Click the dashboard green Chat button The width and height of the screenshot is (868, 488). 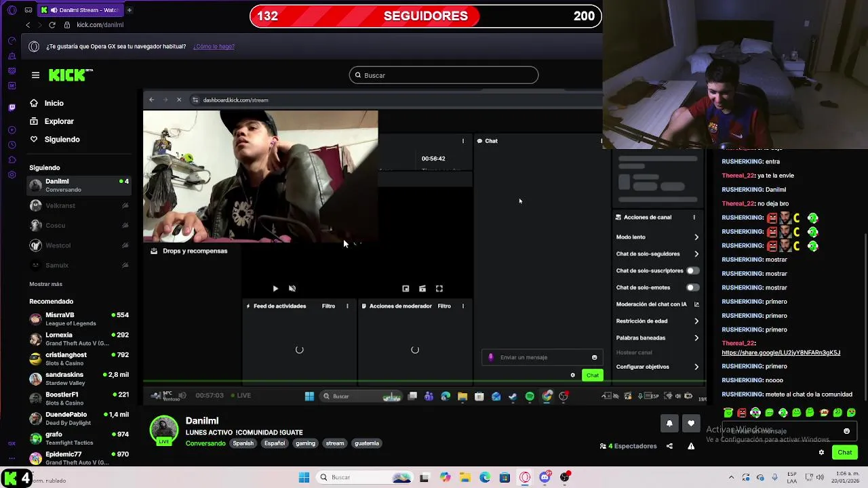(x=593, y=375)
